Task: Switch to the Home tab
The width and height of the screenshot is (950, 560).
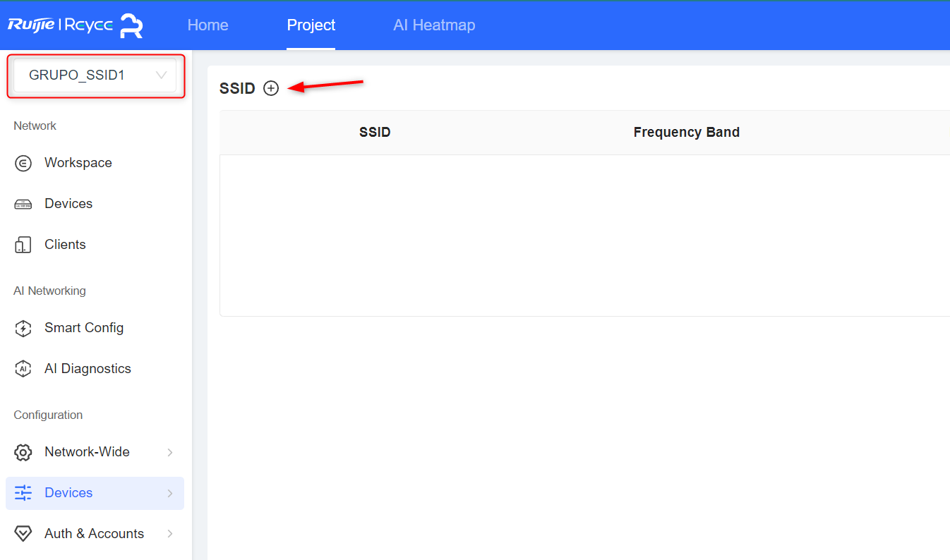Action: 208,25
